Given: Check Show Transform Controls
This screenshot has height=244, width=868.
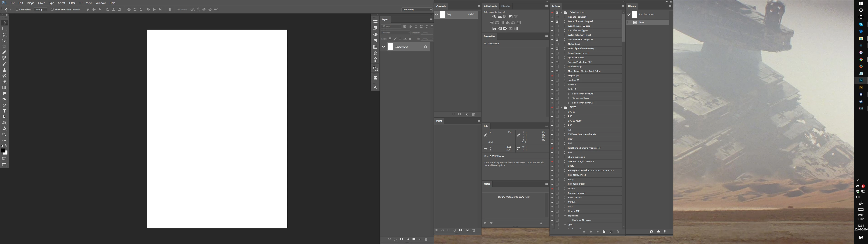Looking at the screenshot, I should pyautogui.click(x=52, y=10).
